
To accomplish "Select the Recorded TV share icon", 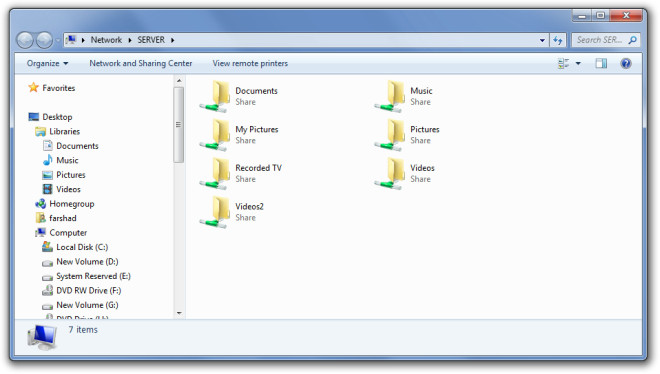I will point(216,174).
